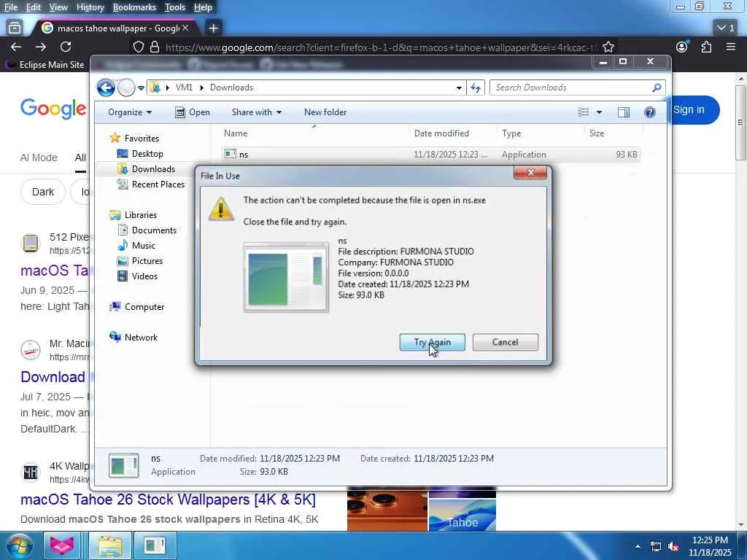The width and height of the screenshot is (747, 560).
Task: Open the macOS Tahoe 26 Stock Wallpapers link
Action: click(x=168, y=499)
